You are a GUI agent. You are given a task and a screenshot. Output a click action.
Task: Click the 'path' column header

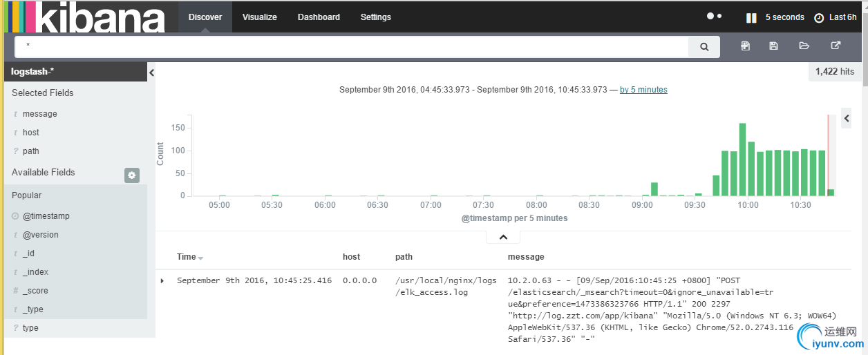tap(404, 257)
